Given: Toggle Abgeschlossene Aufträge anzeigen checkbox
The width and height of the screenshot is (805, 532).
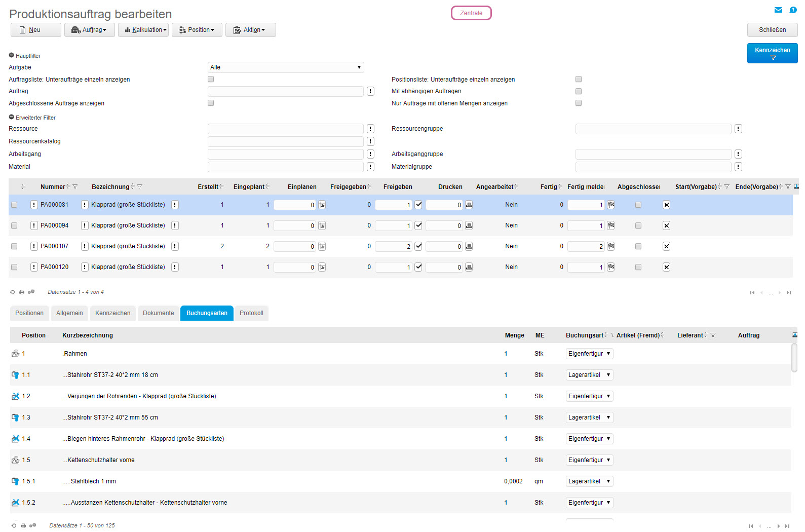Looking at the screenshot, I should 211,103.
